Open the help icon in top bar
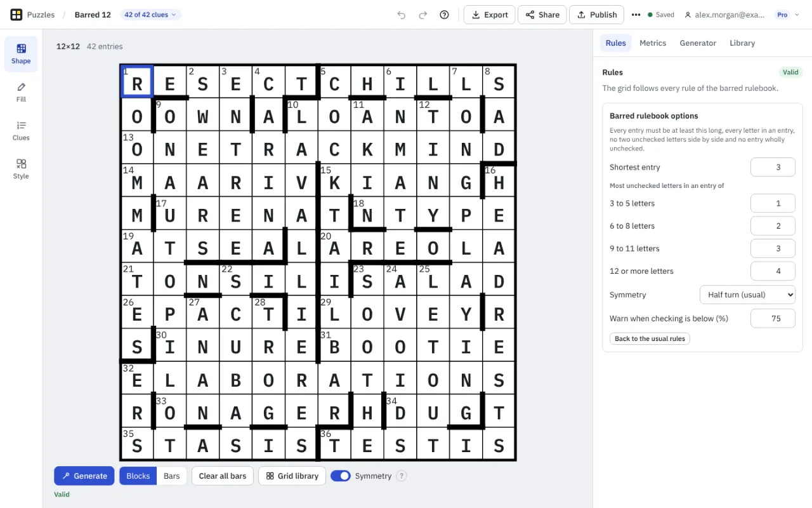Viewport: 812px width, 508px height. pyautogui.click(x=445, y=15)
